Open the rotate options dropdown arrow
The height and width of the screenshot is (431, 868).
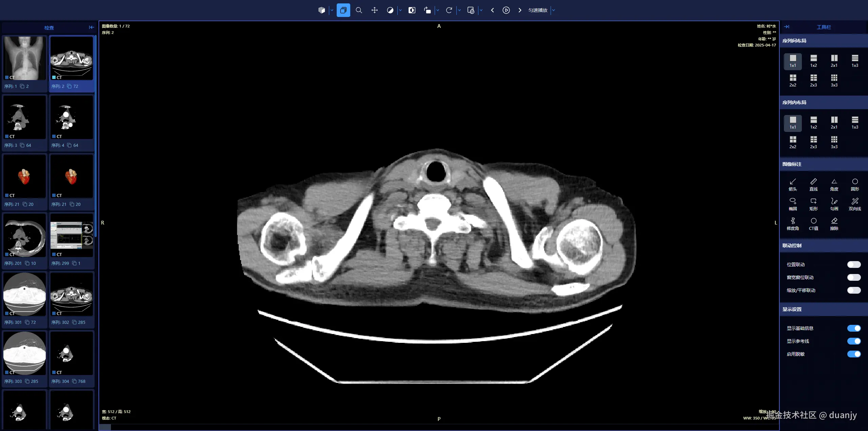[x=437, y=10]
